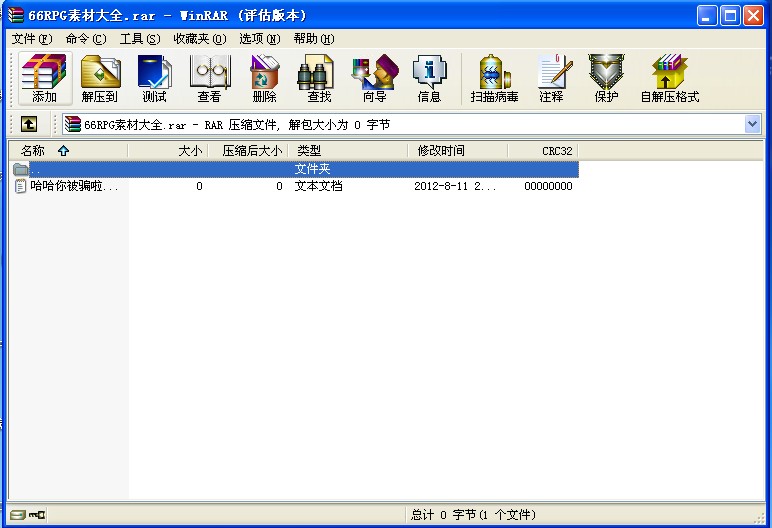
Task: Click the 解压到 (Extract To) icon
Action: [100, 78]
